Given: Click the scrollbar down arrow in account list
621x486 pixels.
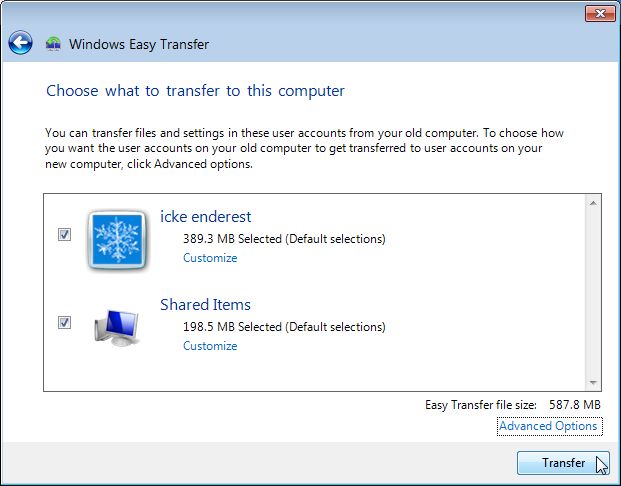Looking at the screenshot, I should 593,382.
